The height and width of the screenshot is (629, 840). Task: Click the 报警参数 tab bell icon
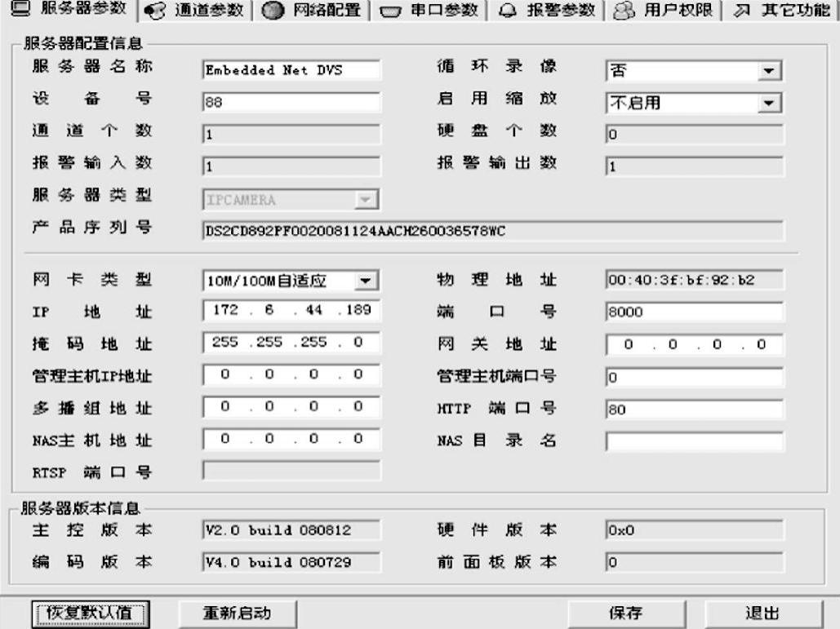coord(507,11)
